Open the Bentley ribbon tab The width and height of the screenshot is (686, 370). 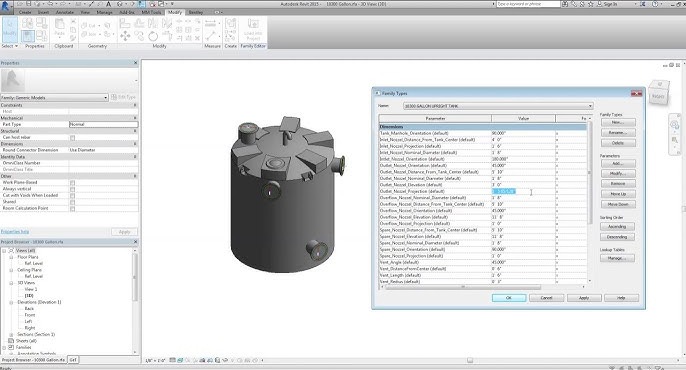coord(196,12)
